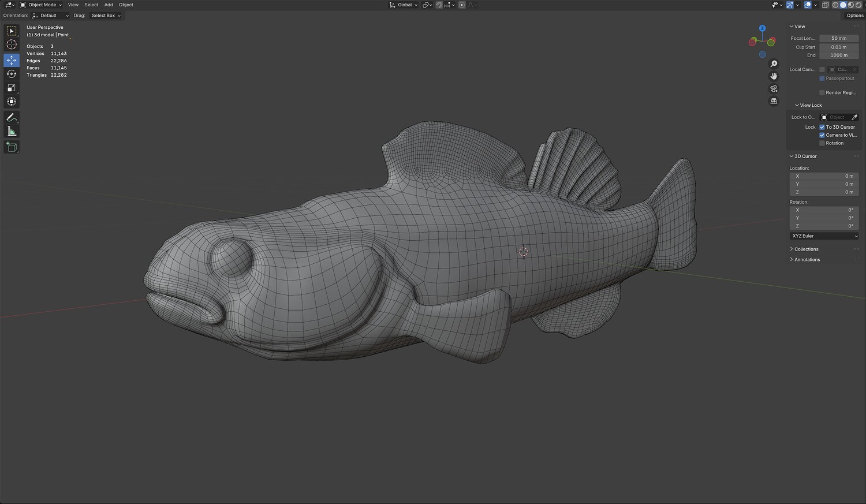Click the Focal Length 50 mm field
Image resolution: width=866 pixels, height=504 pixels.
pos(839,39)
